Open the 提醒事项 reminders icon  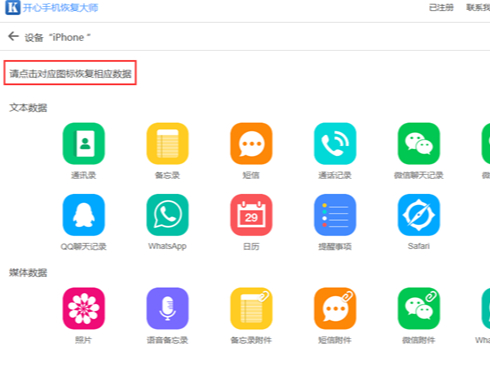coord(335,215)
